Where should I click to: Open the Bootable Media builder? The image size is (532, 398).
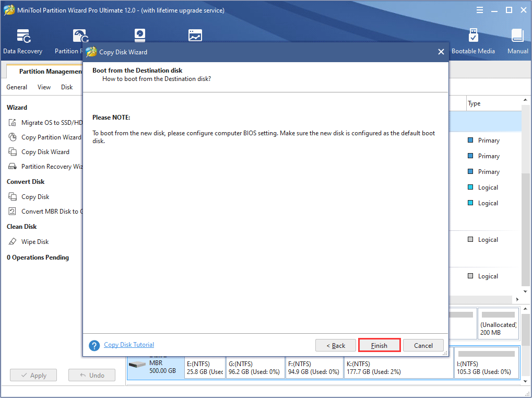pos(473,41)
